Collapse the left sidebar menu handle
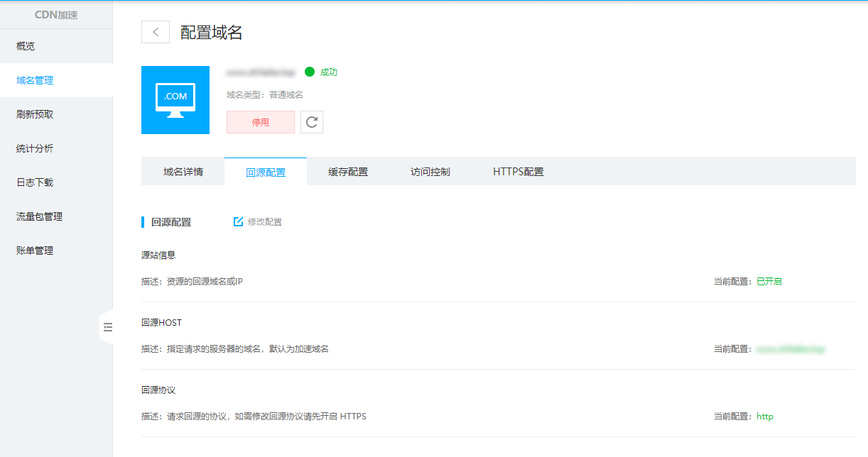Image resolution: width=868 pixels, height=457 pixels. (x=107, y=327)
